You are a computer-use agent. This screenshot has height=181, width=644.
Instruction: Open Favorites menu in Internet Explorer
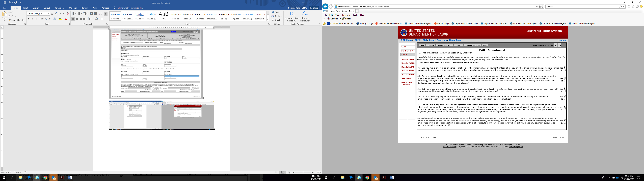[346, 15]
